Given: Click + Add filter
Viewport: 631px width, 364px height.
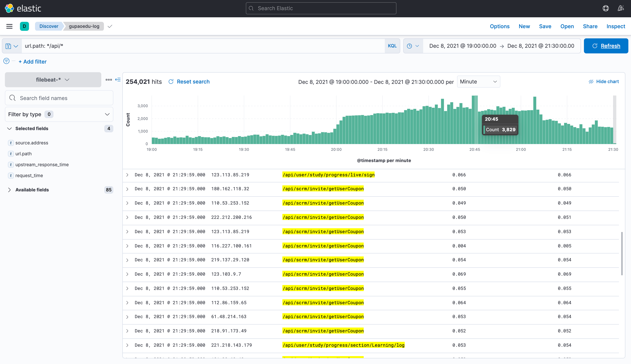Looking at the screenshot, I should pyautogui.click(x=33, y=62).
